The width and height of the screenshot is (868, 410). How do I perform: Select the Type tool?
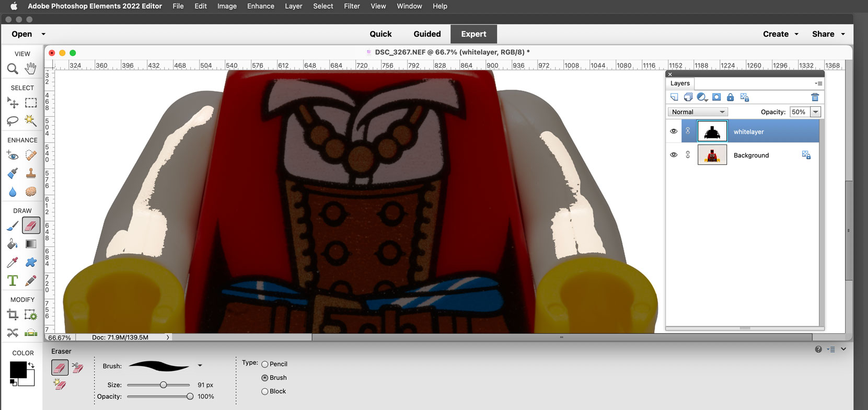[x=13, y=280]
